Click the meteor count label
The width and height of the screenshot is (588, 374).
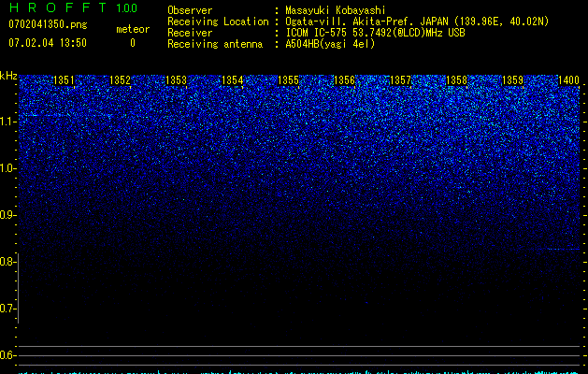(x=133, y=29)
